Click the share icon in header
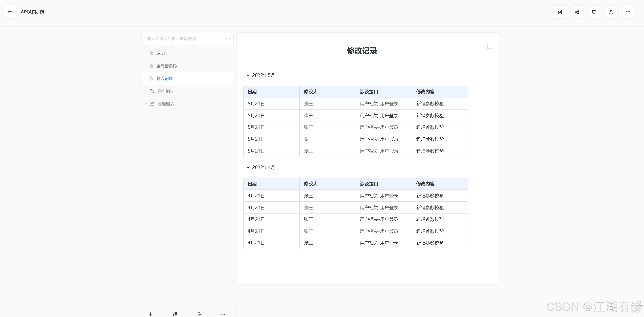The image size is (644, 317). click(x=577, y=12)
